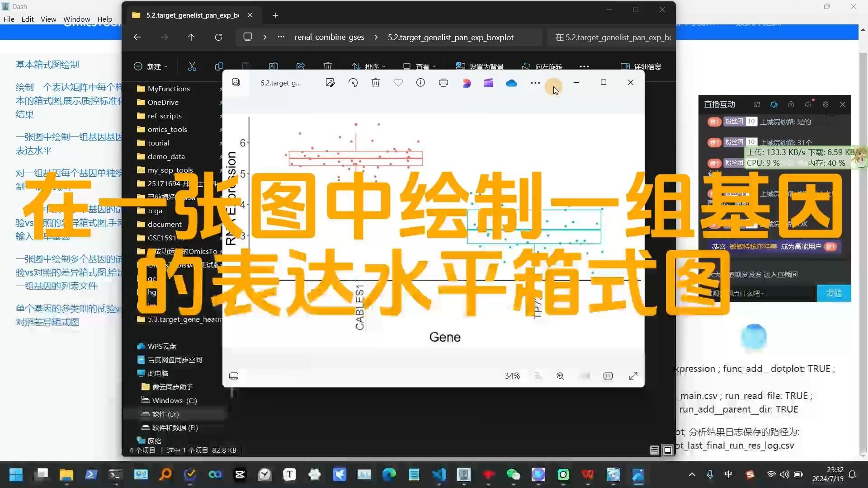
Task: Mute sound in 直播互动 panel
Action: pyautogui.click(x=808, y=104)
